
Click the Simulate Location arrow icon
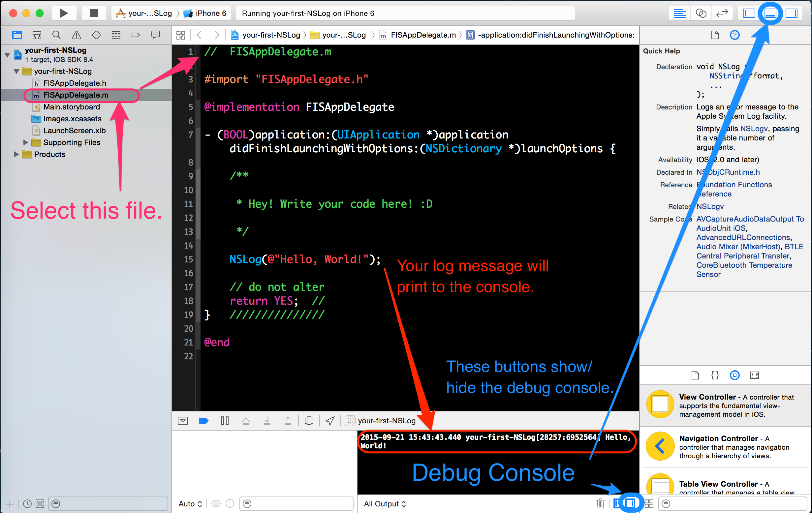(330, 420)
